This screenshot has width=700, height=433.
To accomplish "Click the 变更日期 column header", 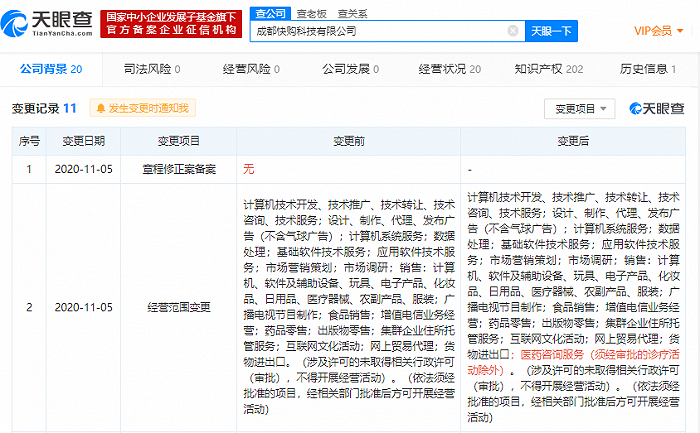I will pyautogui.click(x=83, y=142).
